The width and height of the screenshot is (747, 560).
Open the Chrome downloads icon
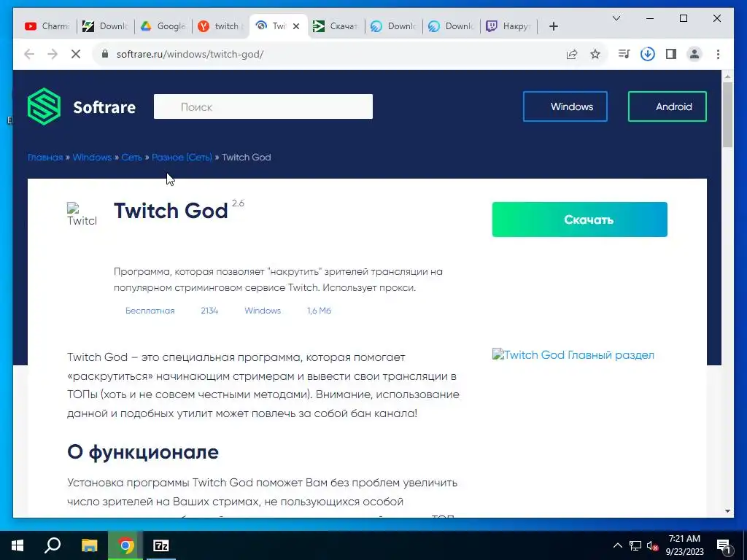click(x=648, y=54)
